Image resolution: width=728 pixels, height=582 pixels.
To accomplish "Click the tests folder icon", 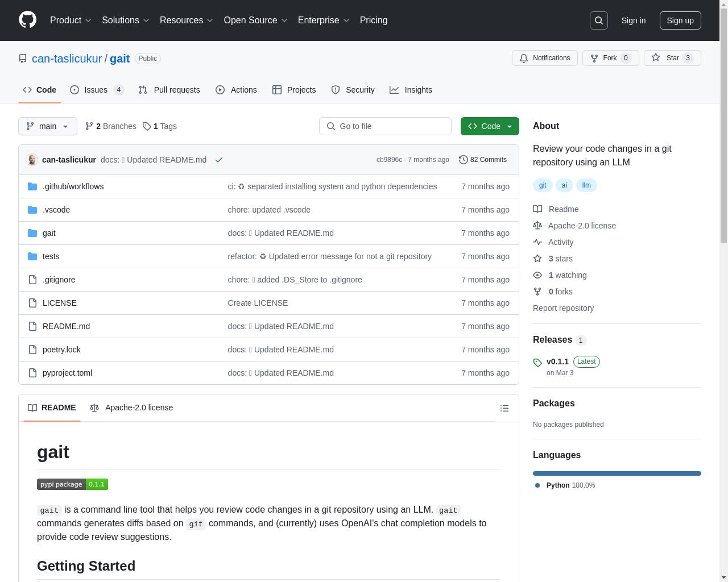I will tap(32, 256).
